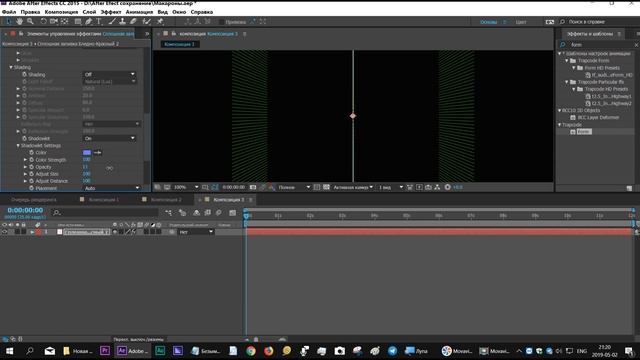This screenshot has width=640, height=360.
Task: Open the Shadowlet On dropdown
Action: [109, 138]
